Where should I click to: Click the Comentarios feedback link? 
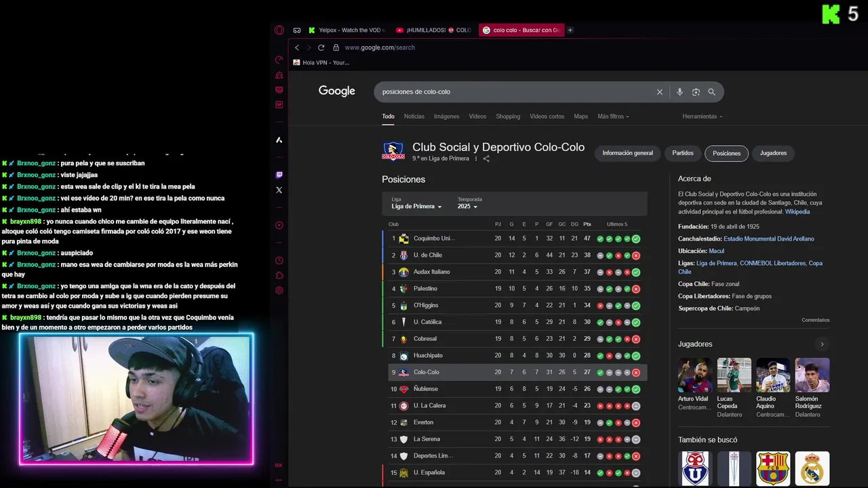click(x=815, y=320)
